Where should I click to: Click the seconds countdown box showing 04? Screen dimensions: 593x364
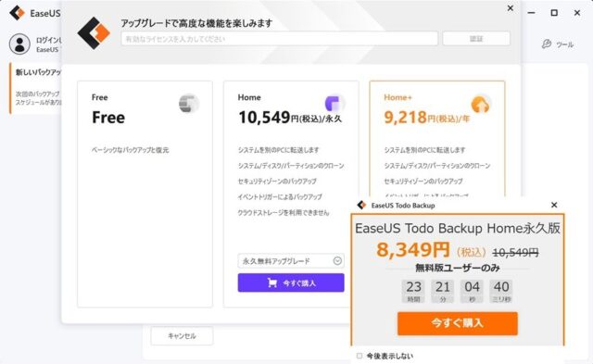pos(472,291)
